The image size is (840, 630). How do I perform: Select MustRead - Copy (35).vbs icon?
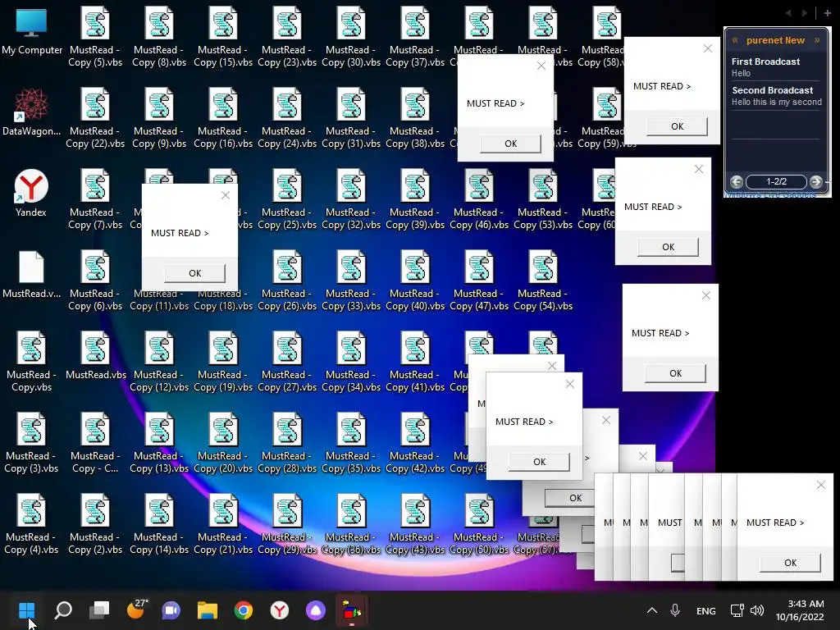coord(351,444)
